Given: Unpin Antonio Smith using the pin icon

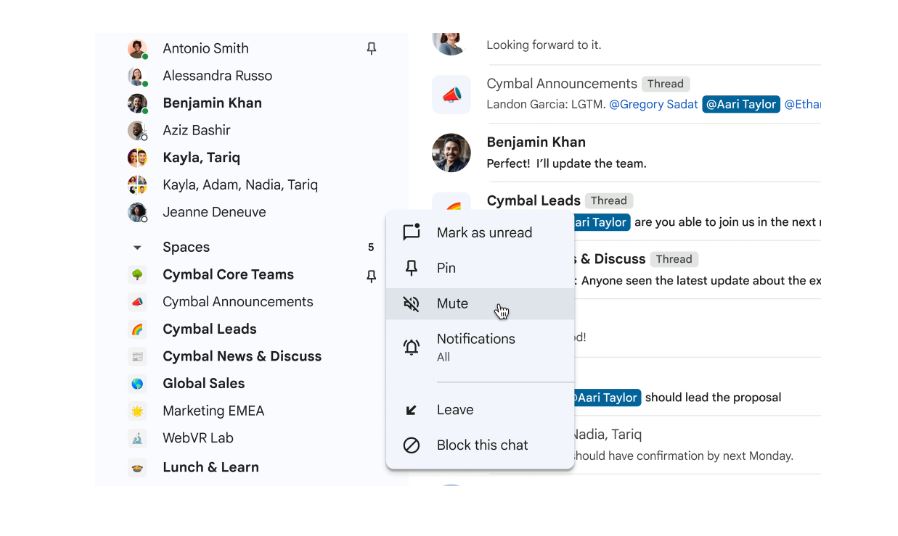Looking at the screenshot, I should click(x=371, y=48).
